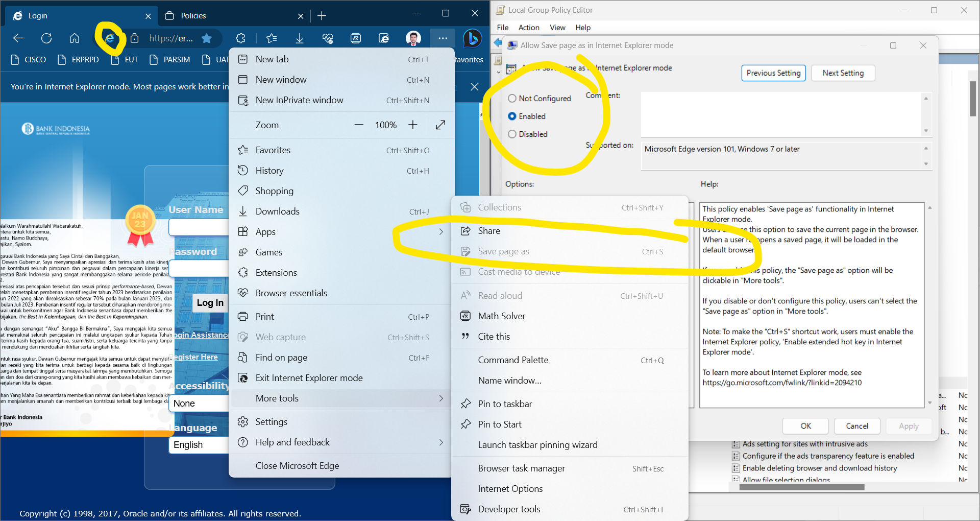Choose Exit Internet Explorer mode
Image resolution: width=980 pixels, height=521 pixels.
coord(341,378)
